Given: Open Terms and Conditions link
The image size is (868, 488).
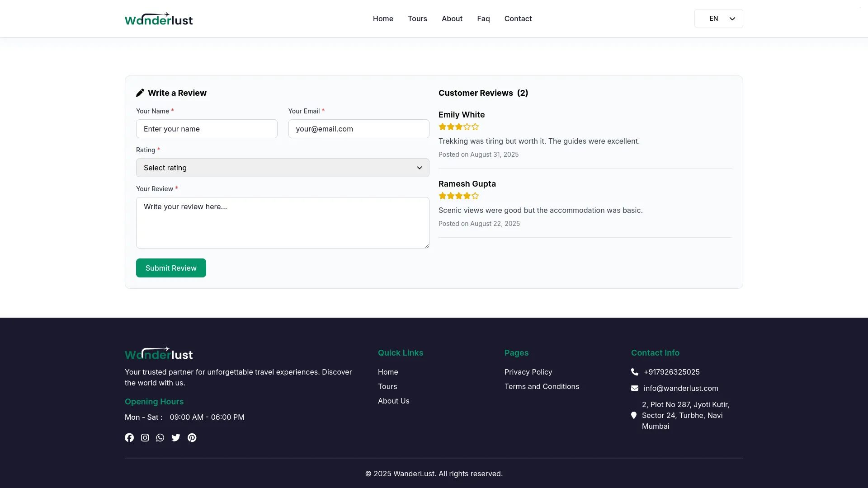Looking at the screenshot, I should tap(542, 386).
